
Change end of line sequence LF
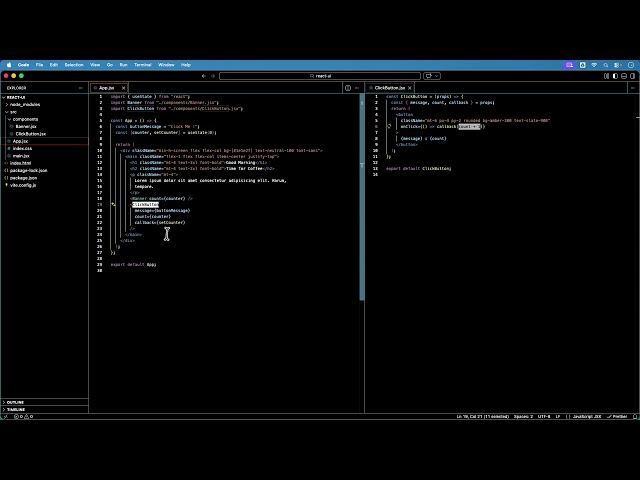coord(558,417)
